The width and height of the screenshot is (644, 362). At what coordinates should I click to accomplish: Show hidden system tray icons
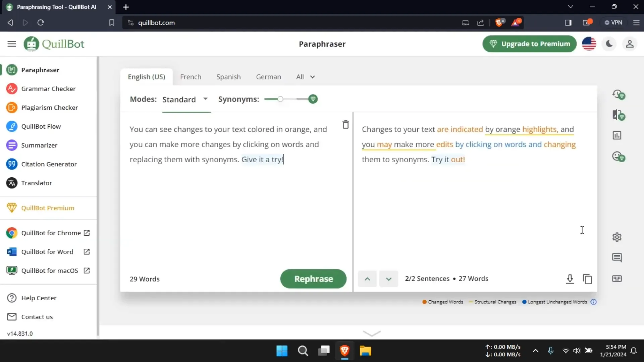pyautogui.click(x=535, y=351)
